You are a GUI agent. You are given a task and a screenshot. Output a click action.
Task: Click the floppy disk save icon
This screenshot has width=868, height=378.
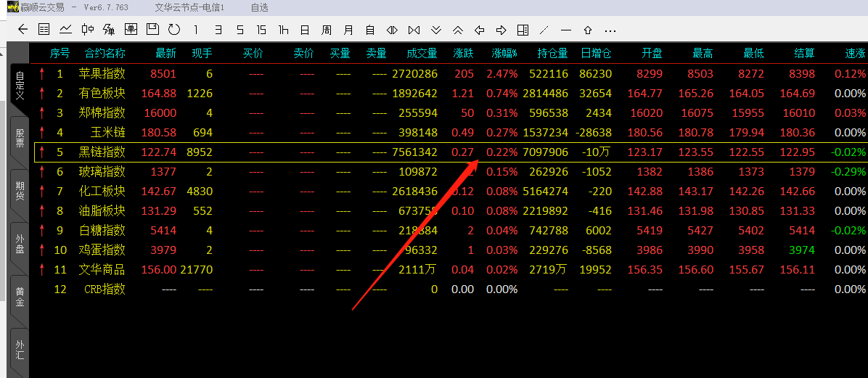152,30
